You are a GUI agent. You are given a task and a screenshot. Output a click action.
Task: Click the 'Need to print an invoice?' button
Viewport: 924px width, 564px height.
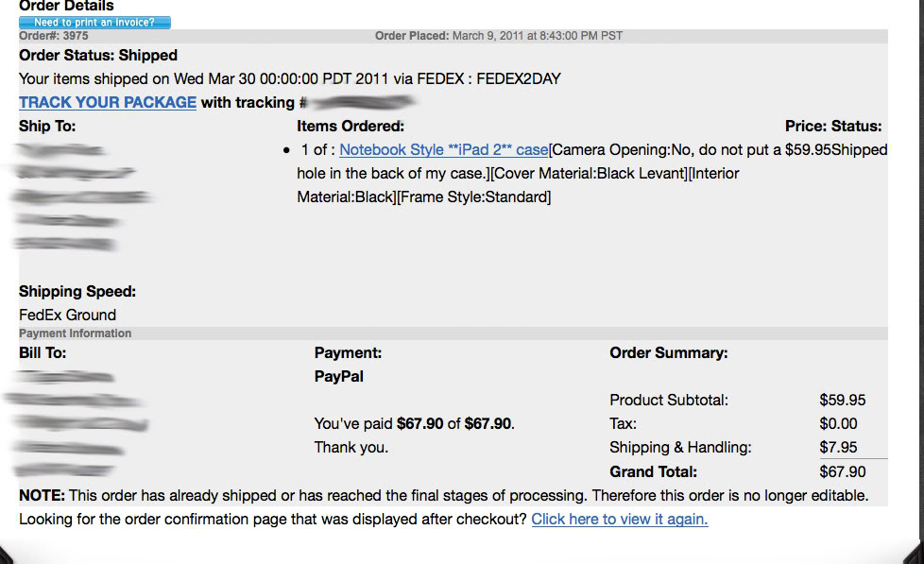(94, 23)
